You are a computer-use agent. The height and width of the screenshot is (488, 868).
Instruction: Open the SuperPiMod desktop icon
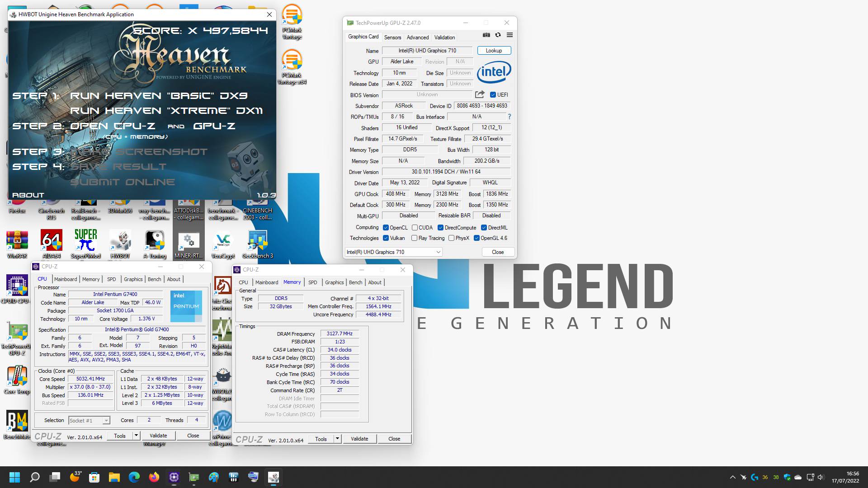pos(86,244)
